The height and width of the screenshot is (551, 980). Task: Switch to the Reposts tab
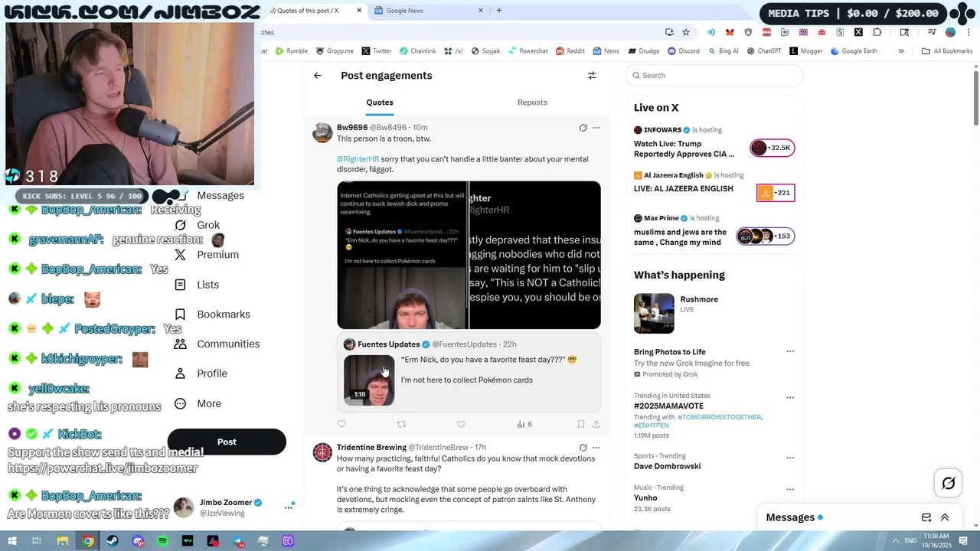click(x=532, y=103)
